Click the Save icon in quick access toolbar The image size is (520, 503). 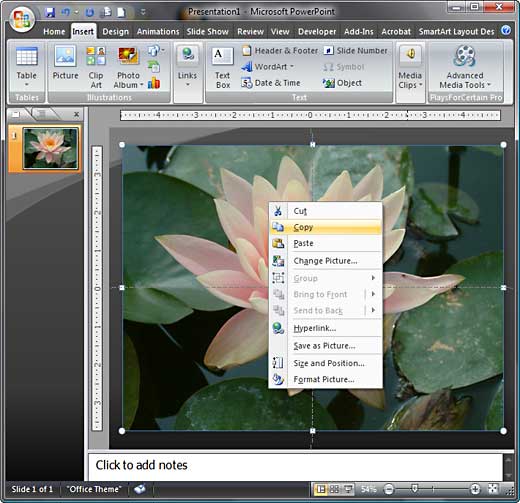coord(50,12)
